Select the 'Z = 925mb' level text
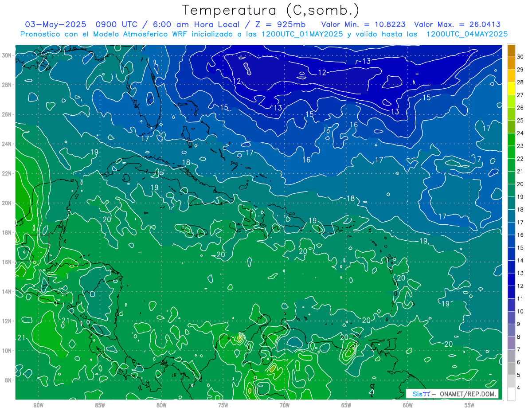This screenshot has width=532, height=411. [x=280, y=24]
